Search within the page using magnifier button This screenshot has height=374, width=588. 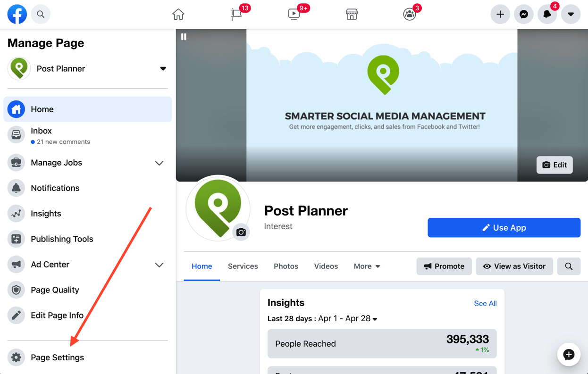pyautogui.click(x=569, y=266)
